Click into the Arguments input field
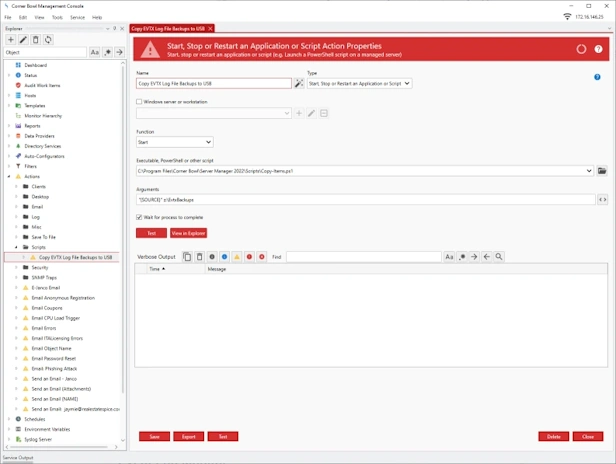Viewport: 616px width, 464px height. [x=365, y=200]
